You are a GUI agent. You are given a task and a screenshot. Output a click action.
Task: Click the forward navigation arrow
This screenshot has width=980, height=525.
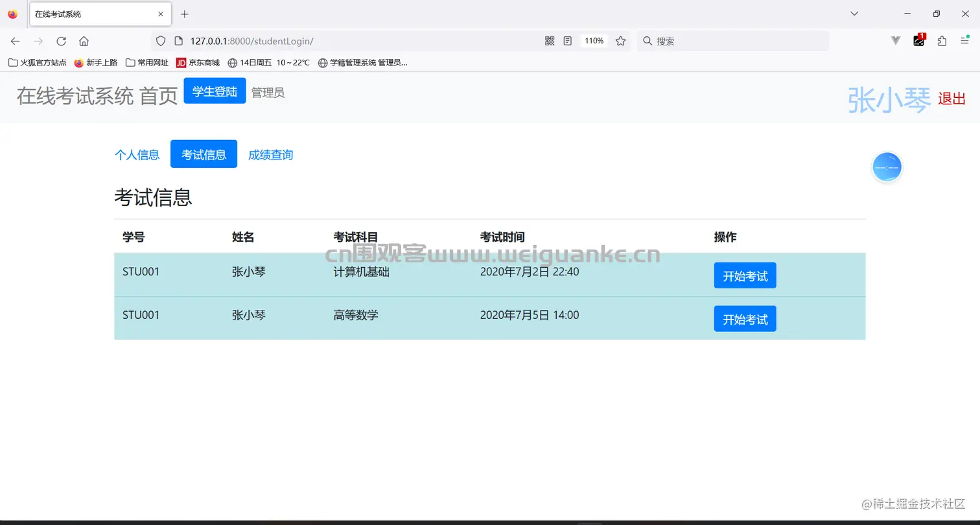38,41
